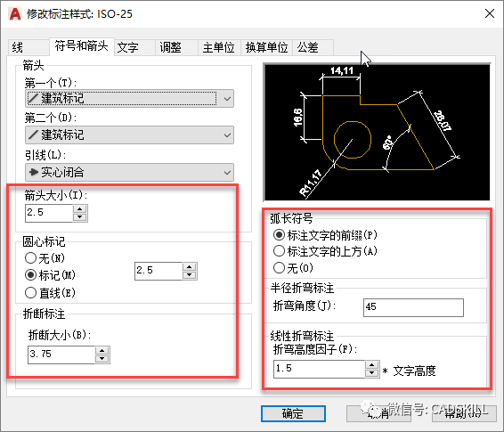Choose 无(O) for arc length symbol

(x=293, y=268)
